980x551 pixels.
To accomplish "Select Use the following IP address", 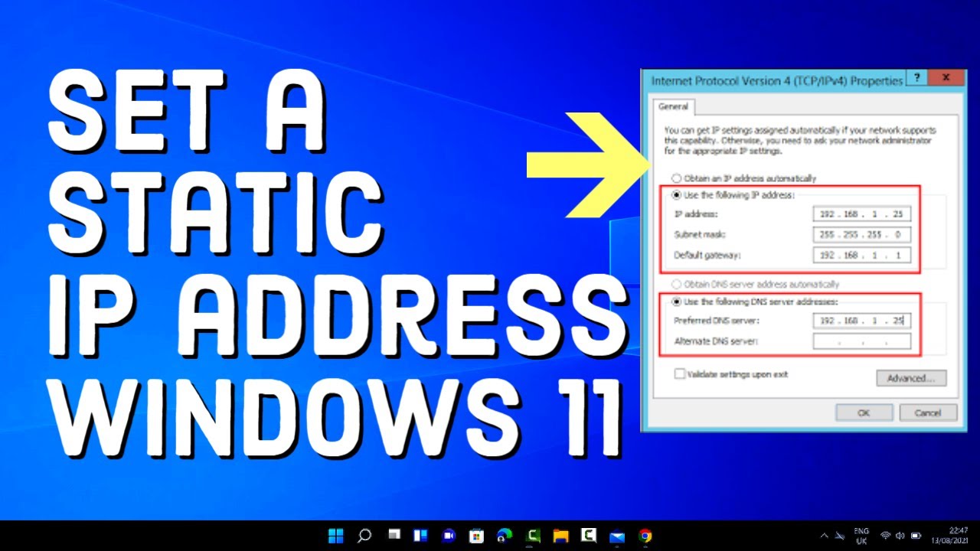I will (733, 195).
